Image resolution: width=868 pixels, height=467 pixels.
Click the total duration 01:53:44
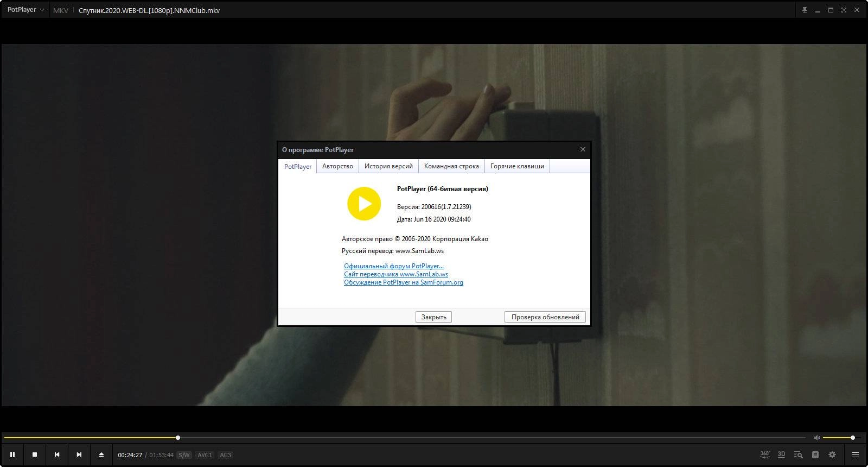162,455
